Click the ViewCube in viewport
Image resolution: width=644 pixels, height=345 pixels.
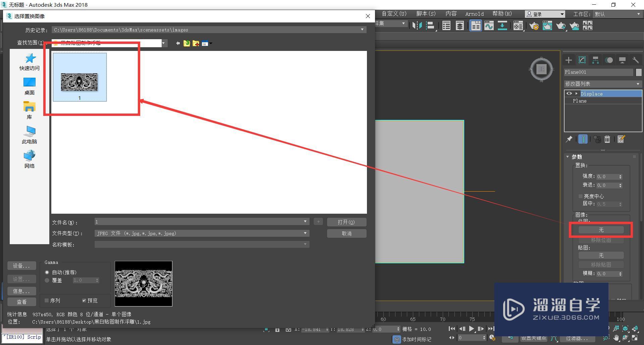(541, 69)
